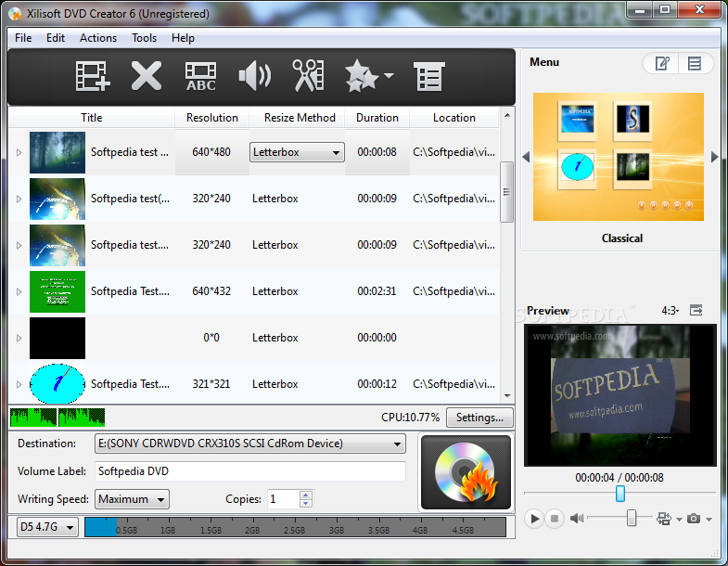Decrease copies with the down stepper arrow
Image resolution: width=728 pixels, height=566 pixels.
[x=305, y=503]
